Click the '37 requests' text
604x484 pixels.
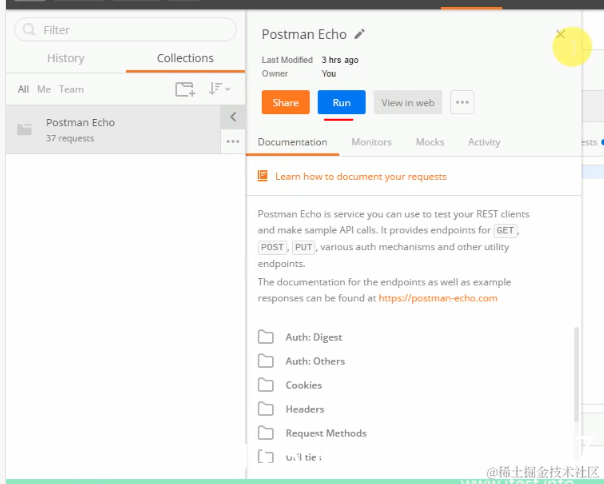pyautogui.click(x=70, y=138)
